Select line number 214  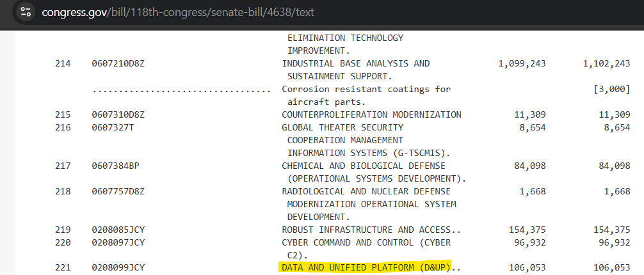[x=63, y=63]
